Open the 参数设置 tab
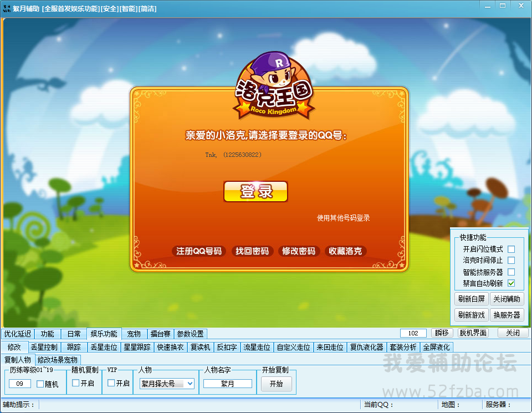The image size is (532, 413). pos(190,334)
